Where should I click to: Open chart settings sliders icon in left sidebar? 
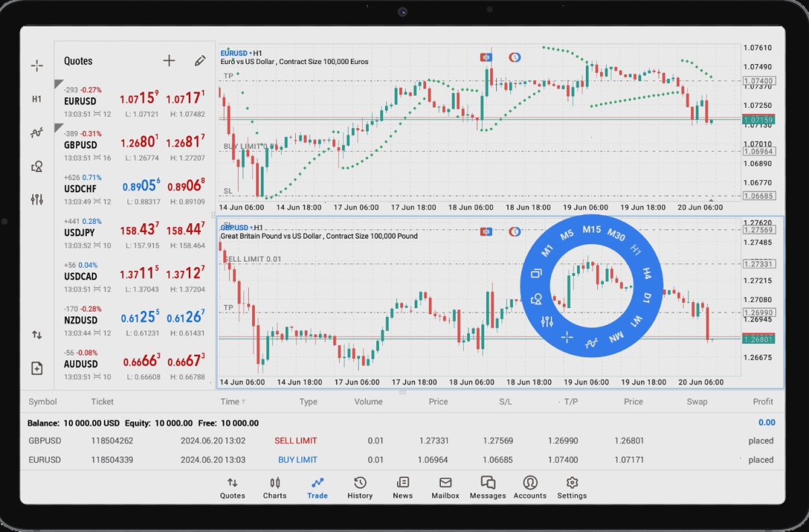(37, 199)
